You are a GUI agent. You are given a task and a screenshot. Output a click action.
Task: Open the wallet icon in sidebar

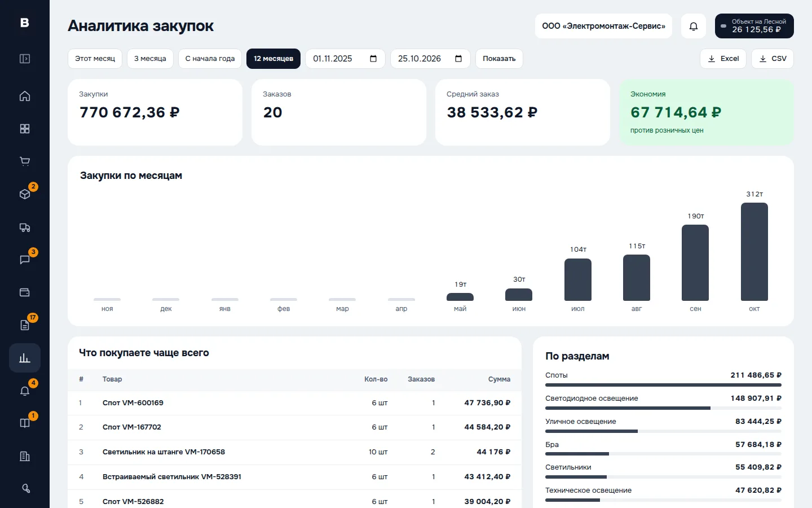click(25, 292)
